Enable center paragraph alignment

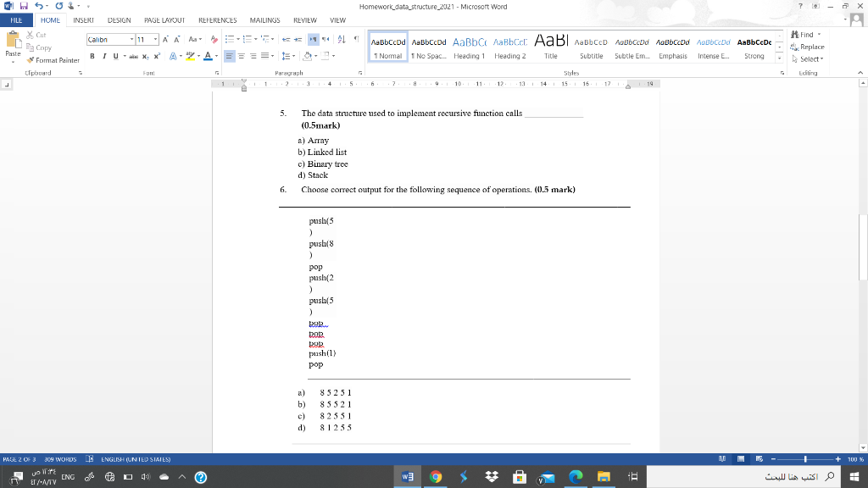(x=242, y=56)
